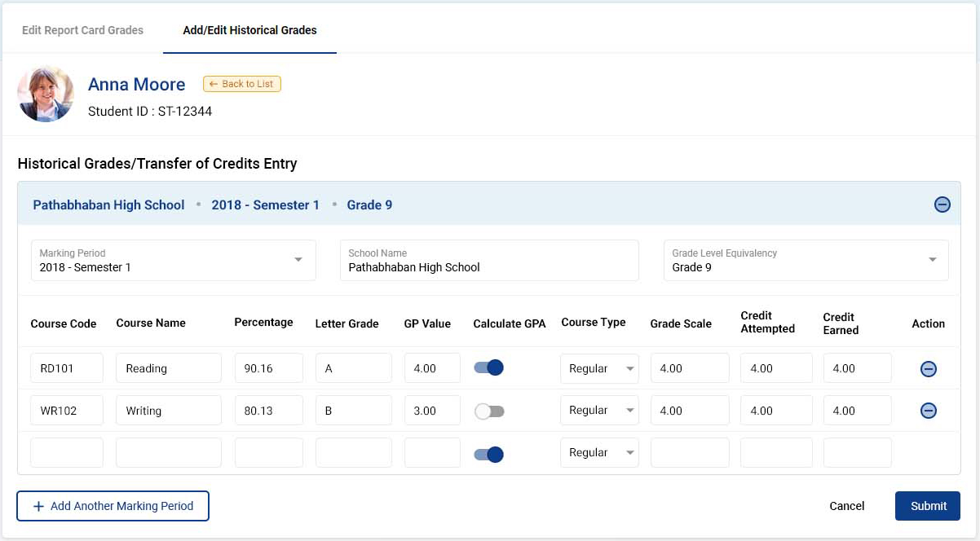Open Course Type dropdown for Writing
980x541 pixels.
[628, 411]
